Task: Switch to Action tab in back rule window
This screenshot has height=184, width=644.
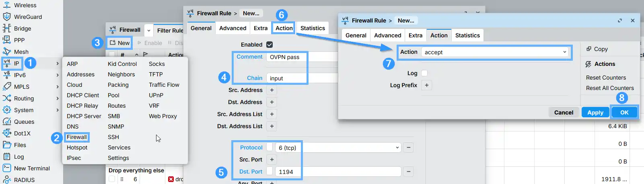Action: 284,28
